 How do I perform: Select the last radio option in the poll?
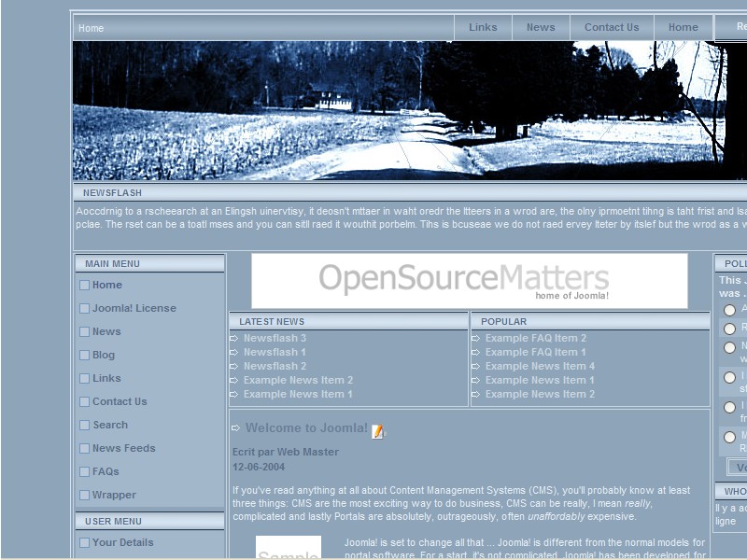[x=729, y=437]
